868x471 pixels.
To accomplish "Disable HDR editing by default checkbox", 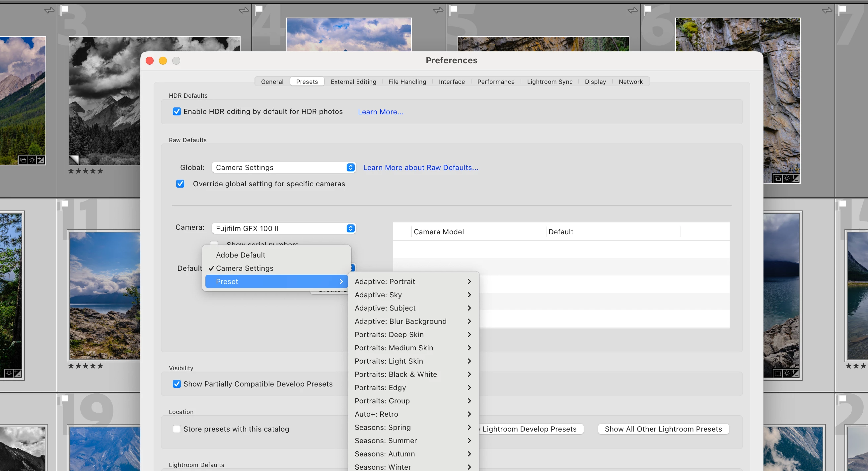I will [177, 111].
